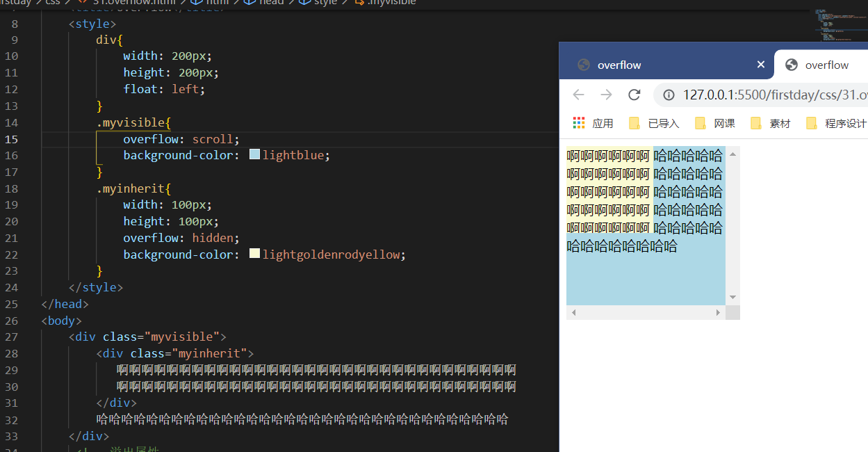Reload the browser page
Screen dimensions: 868x452
(634, 95)
